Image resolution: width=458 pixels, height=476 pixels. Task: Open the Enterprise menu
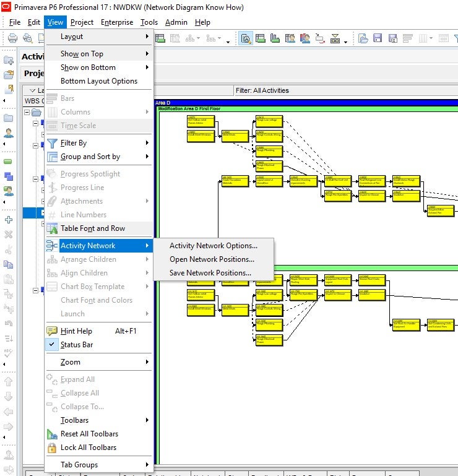point(117,22)
